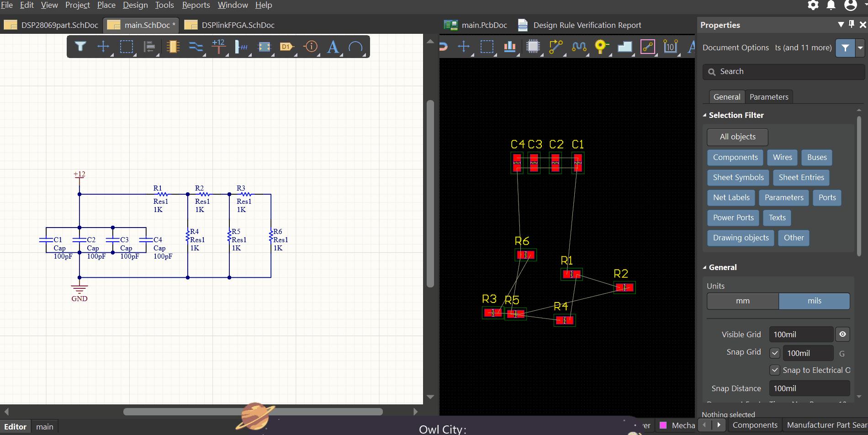Screen dimensions: 868x435
Task: Switch to the DSPlinkFPGA.SchDoc tab
Action: 238,25
